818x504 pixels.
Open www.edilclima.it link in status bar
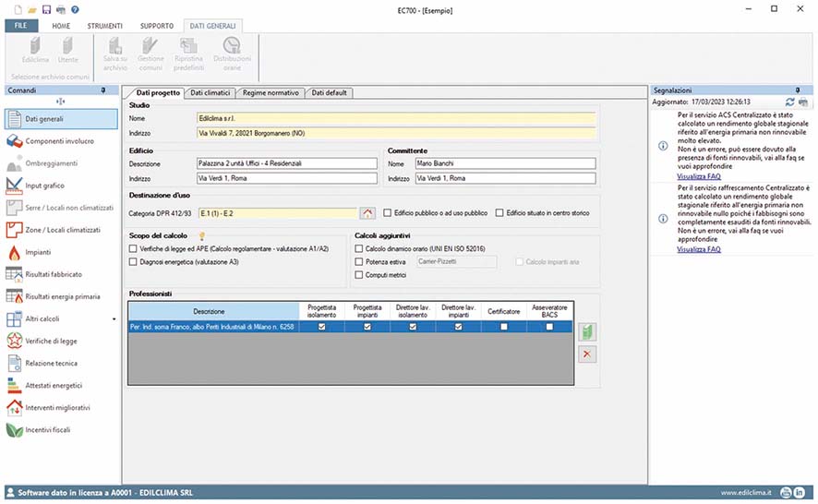[x=746, y=493]
